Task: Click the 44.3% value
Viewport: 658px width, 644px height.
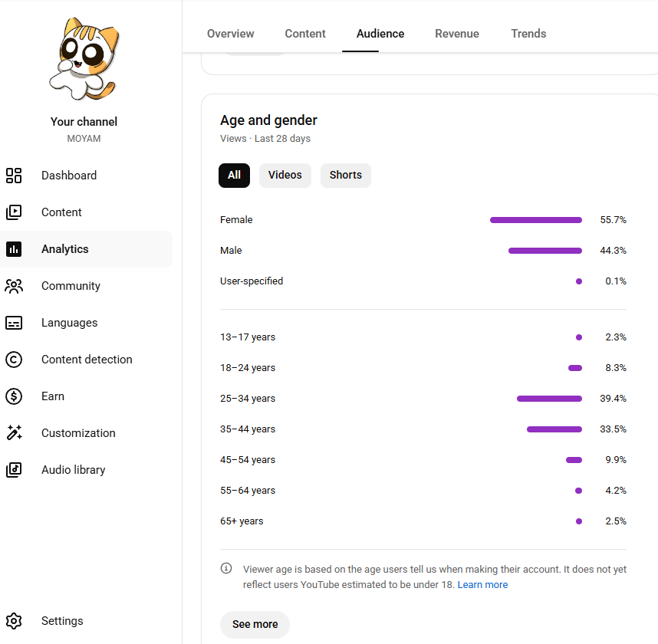Action: click(613, 251)
